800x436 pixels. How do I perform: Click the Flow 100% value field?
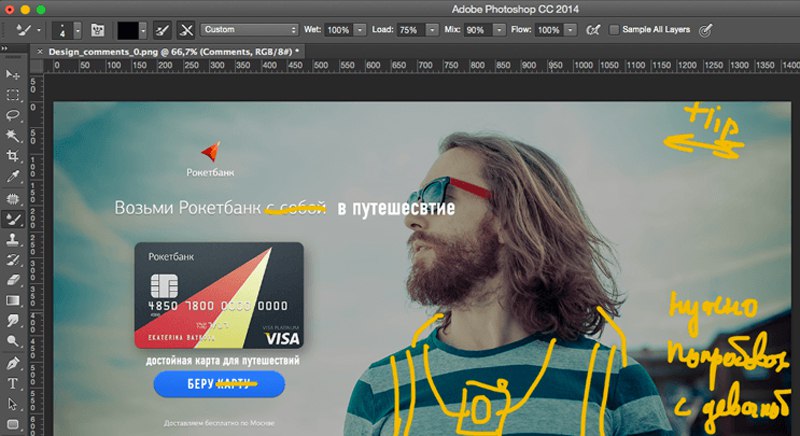(x=549, y=30)
